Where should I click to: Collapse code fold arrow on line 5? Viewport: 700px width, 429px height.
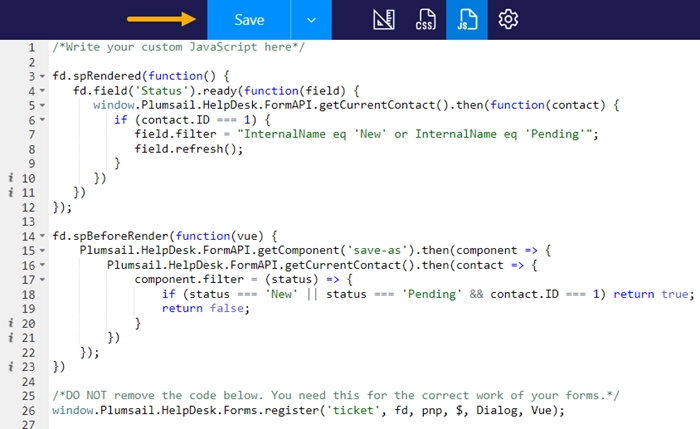(x=42, y=105)
